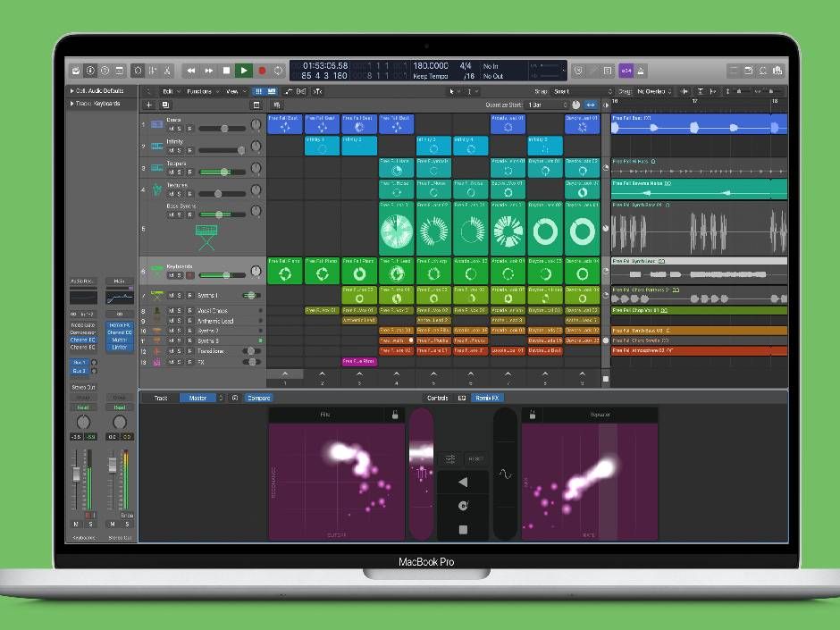Screen dimensions: 840x630
Task: Open the Loop Browser icon
Action: tap(763, 71)
